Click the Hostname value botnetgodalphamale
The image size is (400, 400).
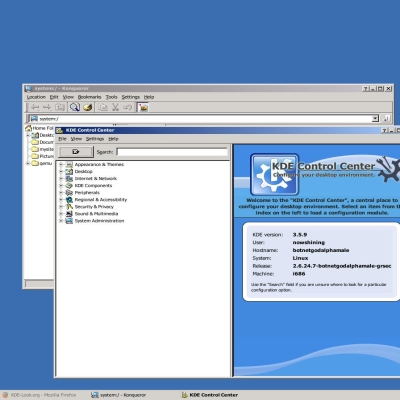[321, 250]
